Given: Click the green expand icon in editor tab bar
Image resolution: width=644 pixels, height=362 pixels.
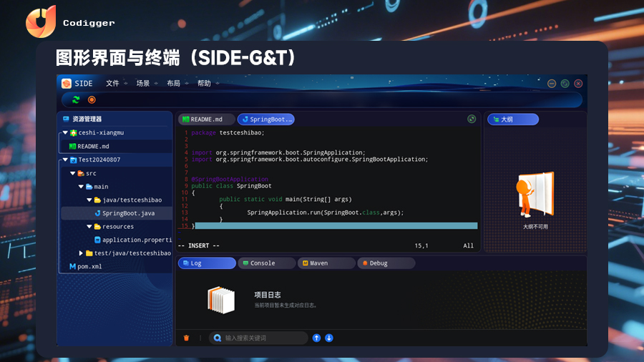Looking at the screenshot, I should [x=472, y=119].
